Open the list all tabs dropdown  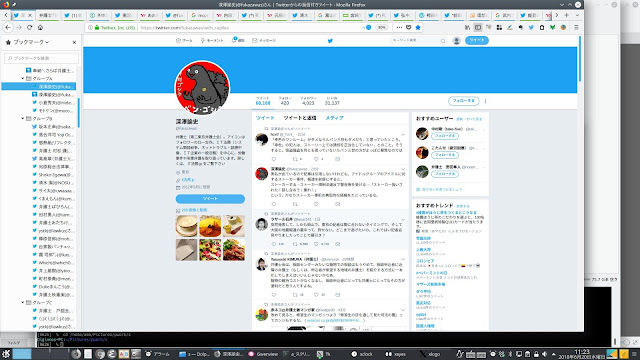[577, 15]
